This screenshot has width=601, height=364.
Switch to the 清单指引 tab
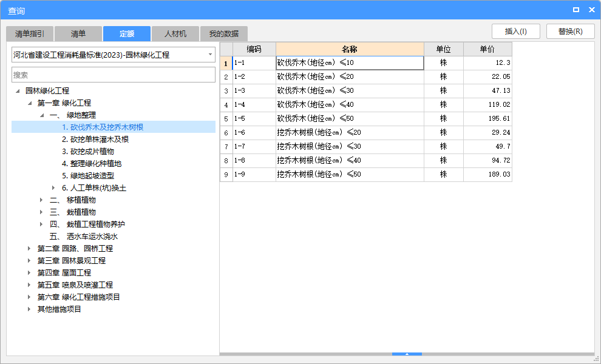click(x=30, y=34)
